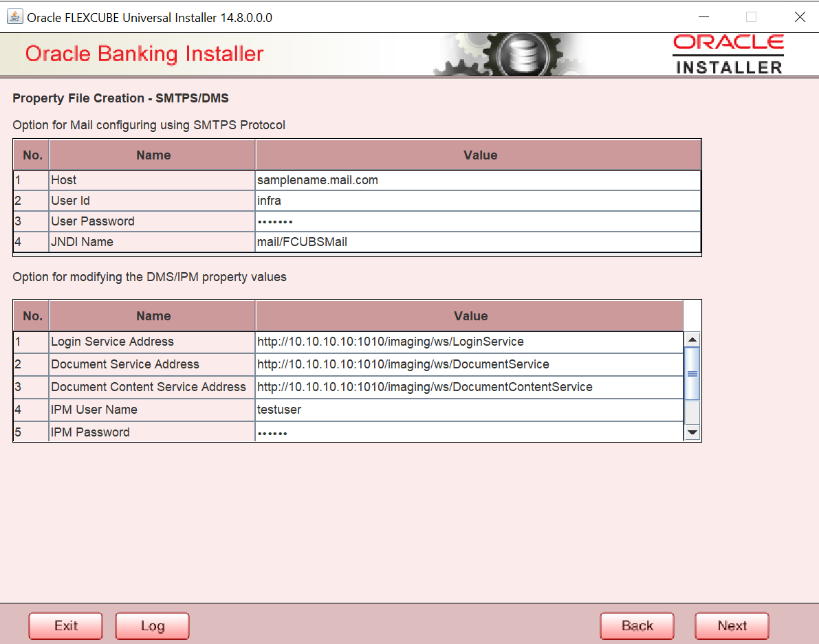The height and width of the screenshot is (644, 819).
Task: Click the User Password value field
Action: pyautogui.click(x=477, y=221)
